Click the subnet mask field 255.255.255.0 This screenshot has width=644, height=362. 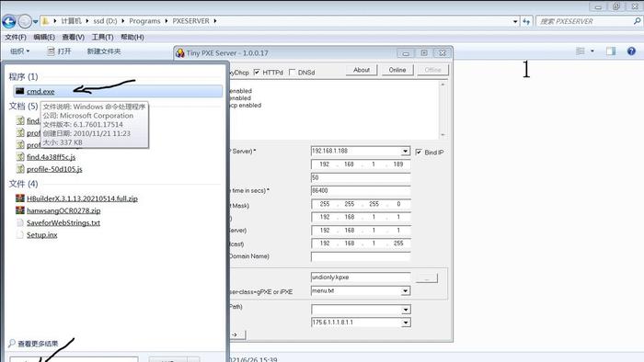[x=361, y=204]
